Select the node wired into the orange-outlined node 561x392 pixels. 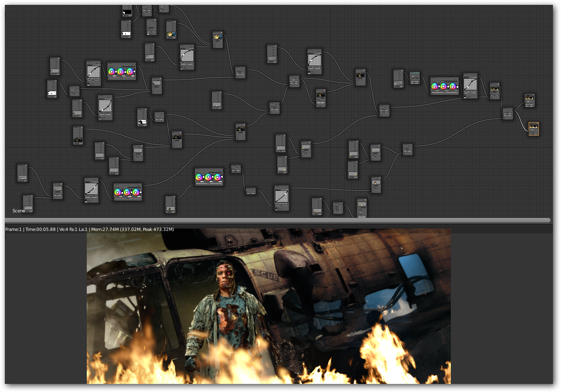click(508, 113)
